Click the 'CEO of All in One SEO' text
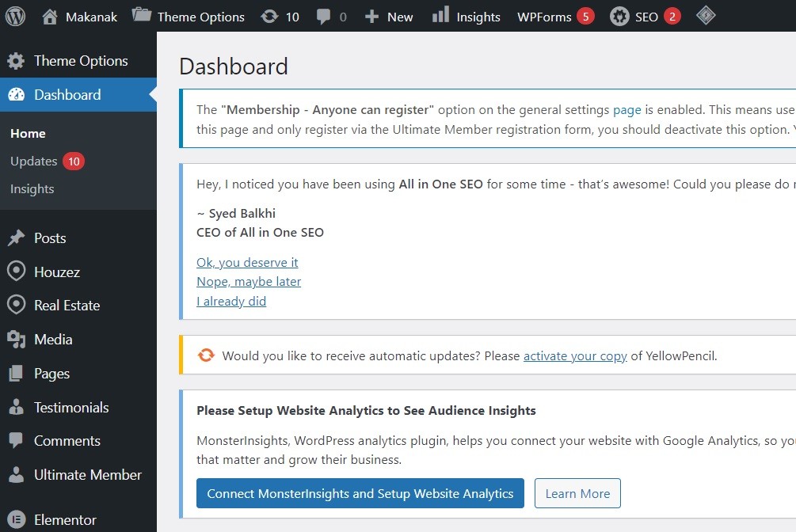The image size is (796, 532). click(260, 233)
